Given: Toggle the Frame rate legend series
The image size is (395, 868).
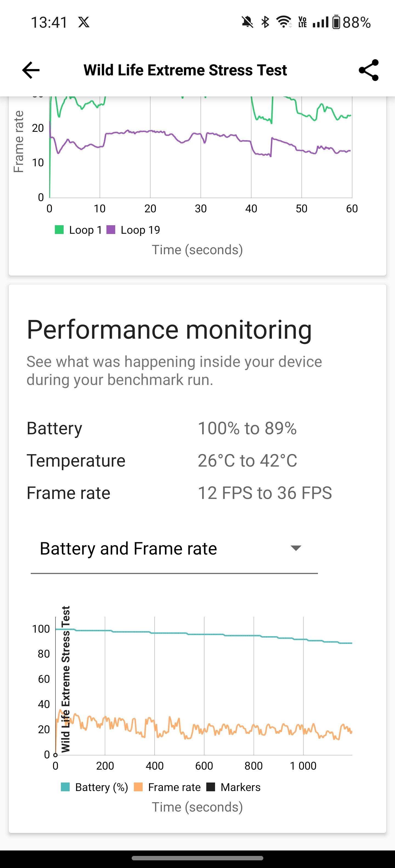Looking at the screenshot, I should tap(167, 787).
